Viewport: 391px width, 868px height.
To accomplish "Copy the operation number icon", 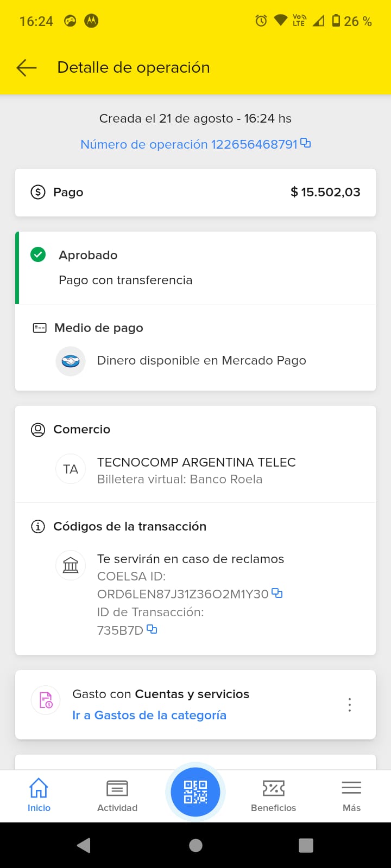I will click(x=306, y=143).
